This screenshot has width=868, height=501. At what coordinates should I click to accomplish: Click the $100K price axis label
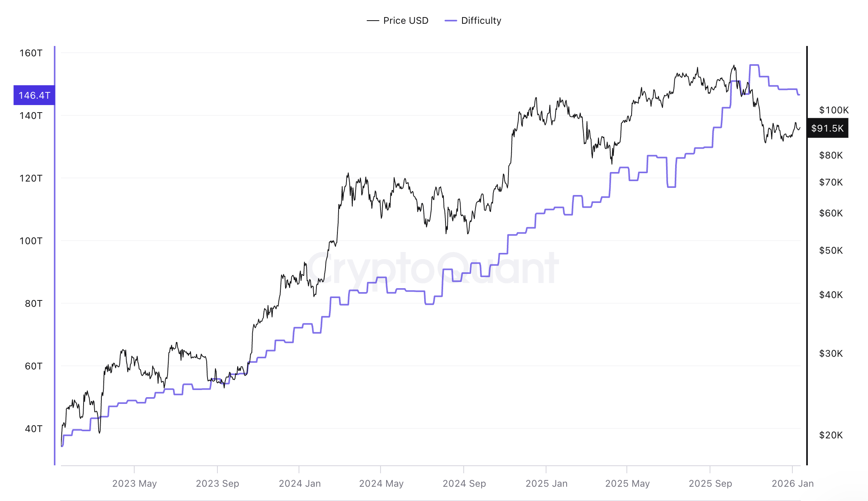tap(834, 110)
